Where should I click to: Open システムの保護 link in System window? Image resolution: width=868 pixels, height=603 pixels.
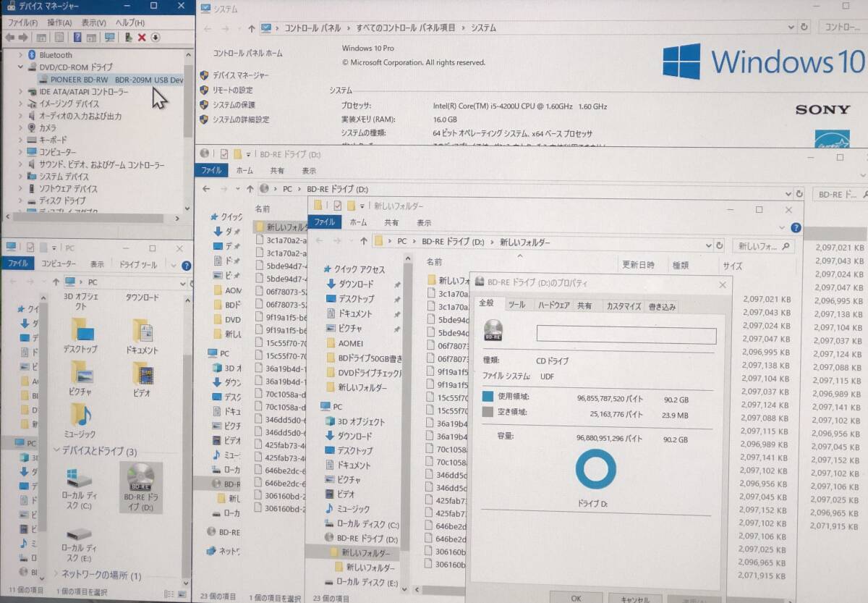(234, 104)
